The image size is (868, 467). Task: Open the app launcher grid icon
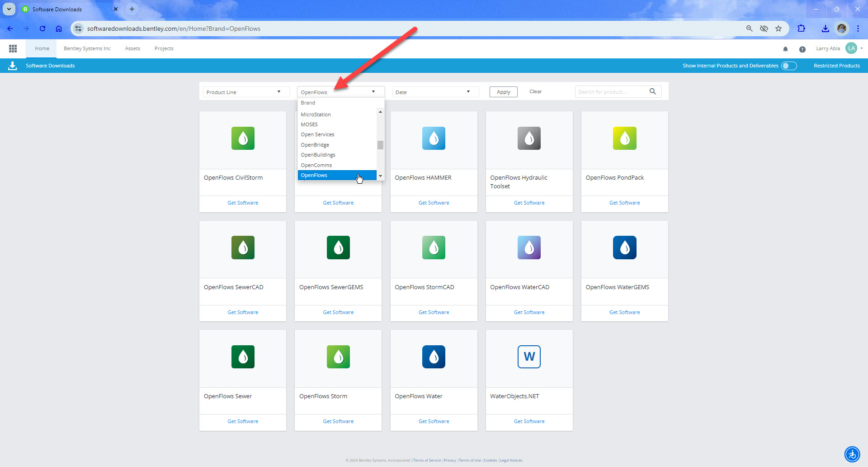(13, 48)
